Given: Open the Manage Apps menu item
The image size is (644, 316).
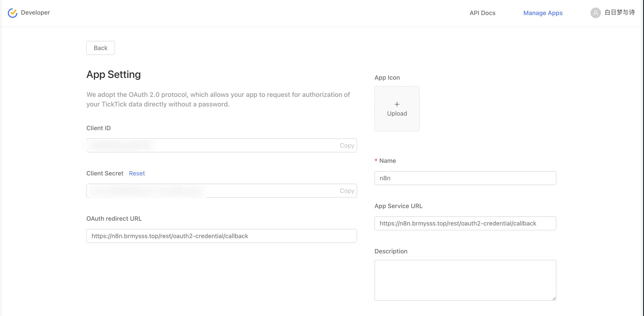Looking at the screenshot, I should [x=543, y=13].
